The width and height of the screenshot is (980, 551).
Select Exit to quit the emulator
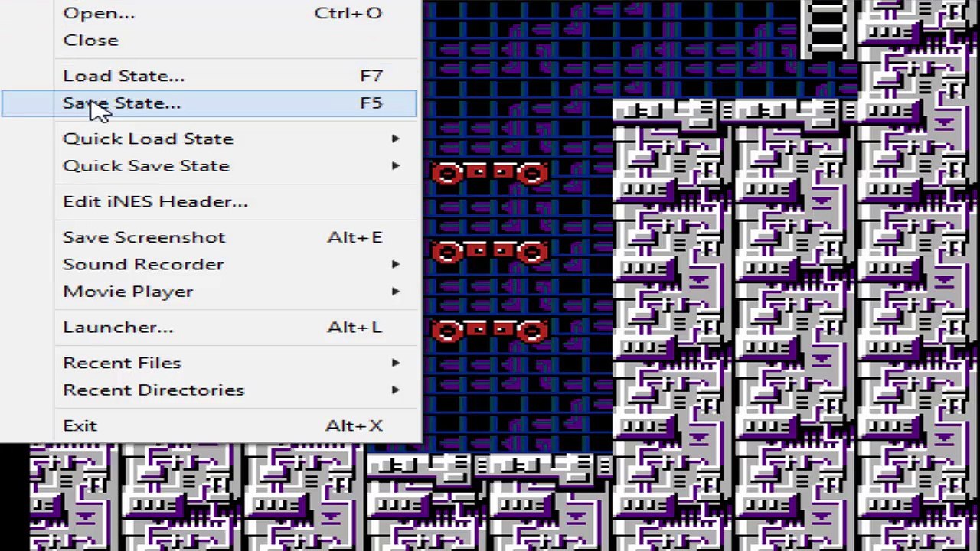coord(209,425)
